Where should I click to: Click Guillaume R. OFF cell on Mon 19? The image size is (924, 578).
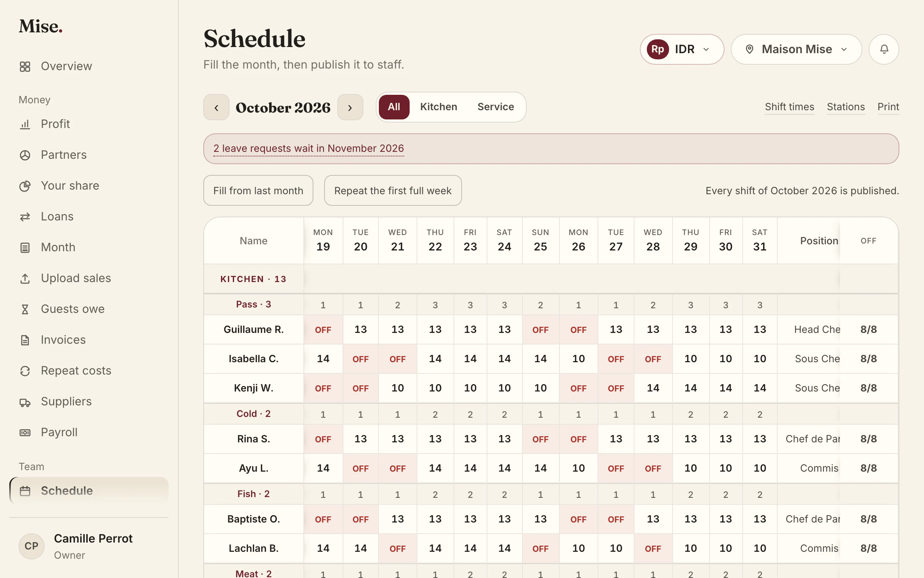pyautogui.click(x=323, y=329)
